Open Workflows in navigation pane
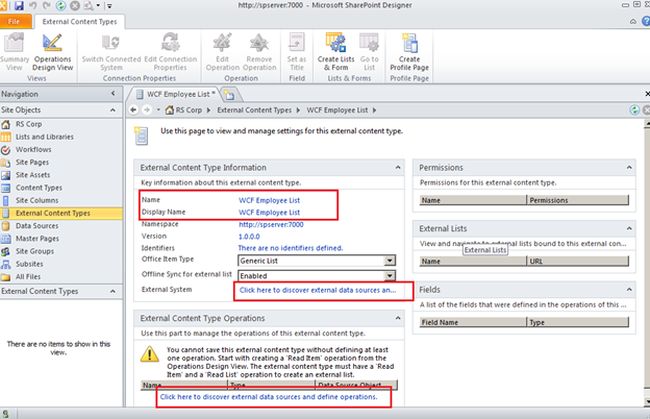Screen dimensions: 650x419 [x=33, y=150]
